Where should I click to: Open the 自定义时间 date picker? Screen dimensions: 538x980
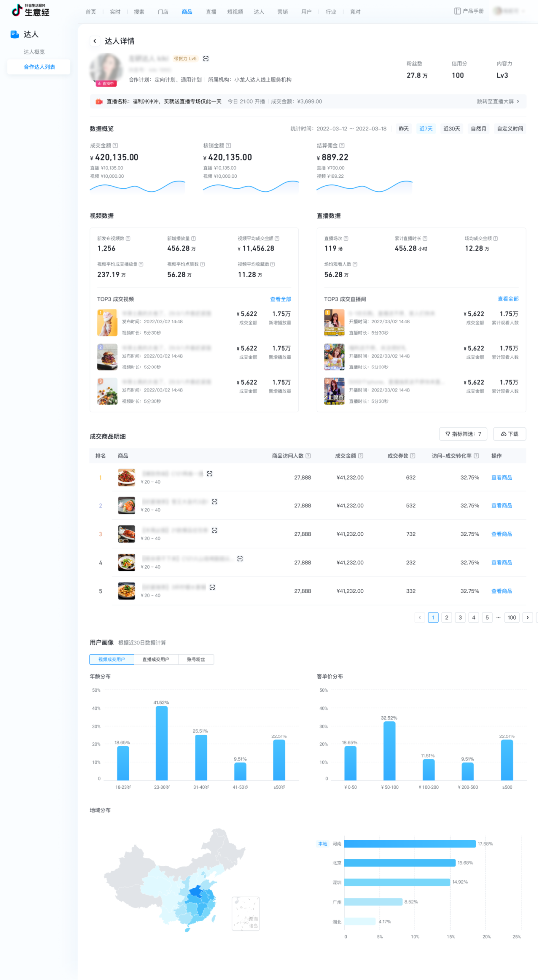(x=510, y=129)
